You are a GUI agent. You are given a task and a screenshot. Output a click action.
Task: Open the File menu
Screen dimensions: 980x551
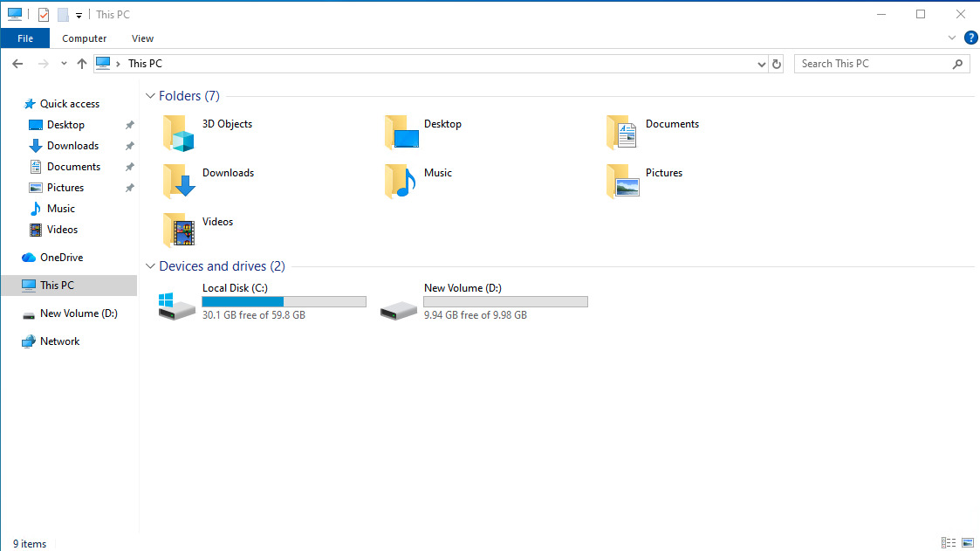pyautogui.click(x=25, y=38)
